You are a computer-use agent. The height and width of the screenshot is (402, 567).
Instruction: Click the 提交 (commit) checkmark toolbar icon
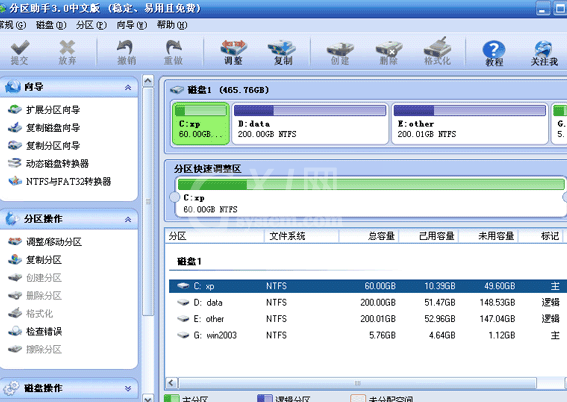[20, 52]
